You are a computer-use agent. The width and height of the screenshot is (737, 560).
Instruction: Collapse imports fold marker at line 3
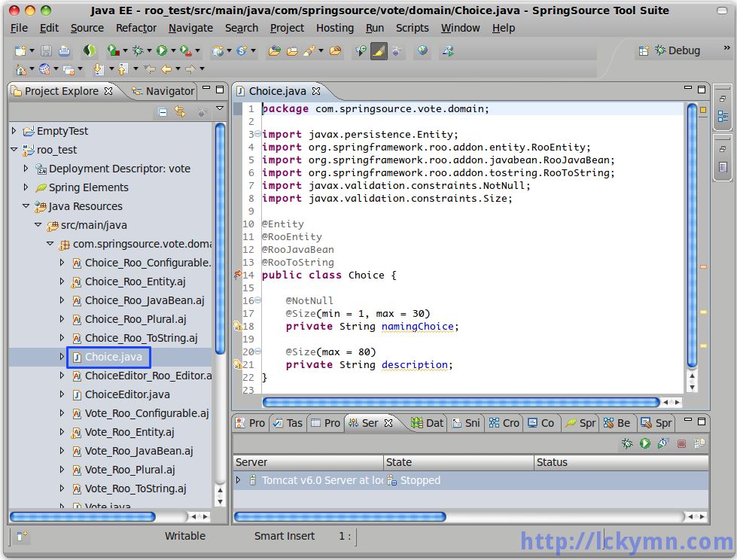[x=257, y=134]
